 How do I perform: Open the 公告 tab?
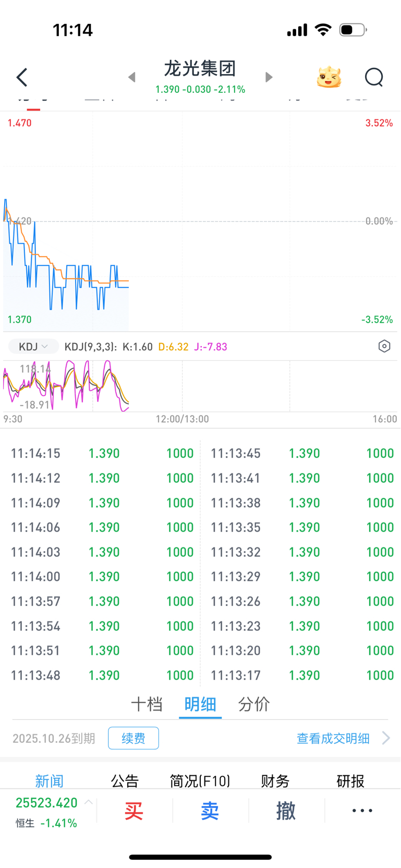[125, 781]
